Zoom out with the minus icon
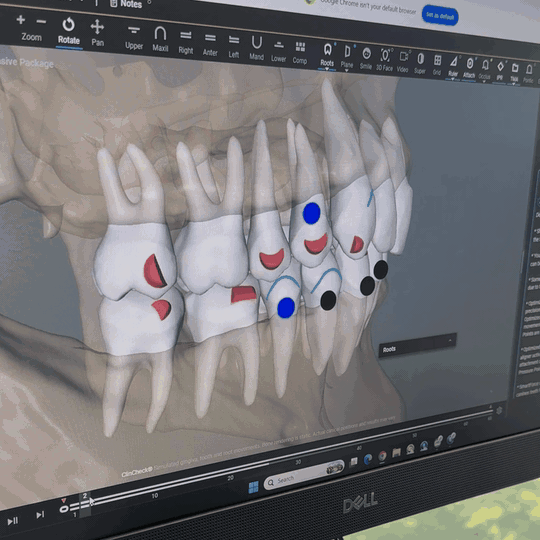540x540 pixels. [41, 22]
